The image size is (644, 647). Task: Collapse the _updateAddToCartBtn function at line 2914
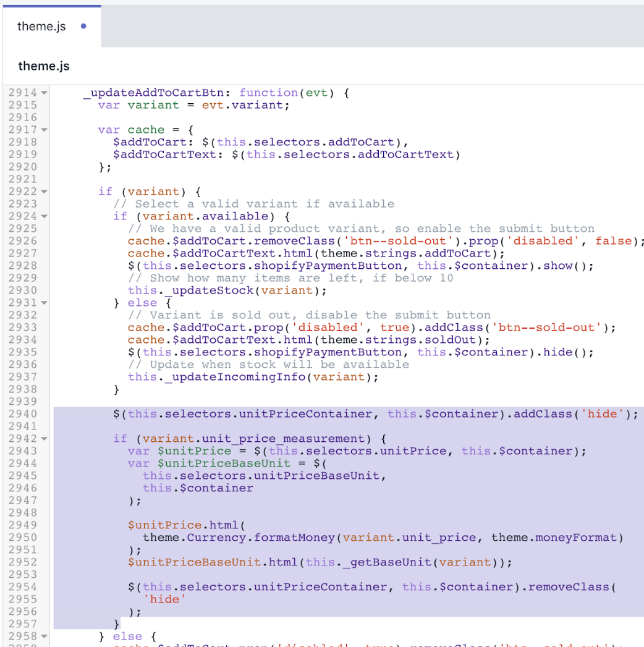[x=44, y=93]
